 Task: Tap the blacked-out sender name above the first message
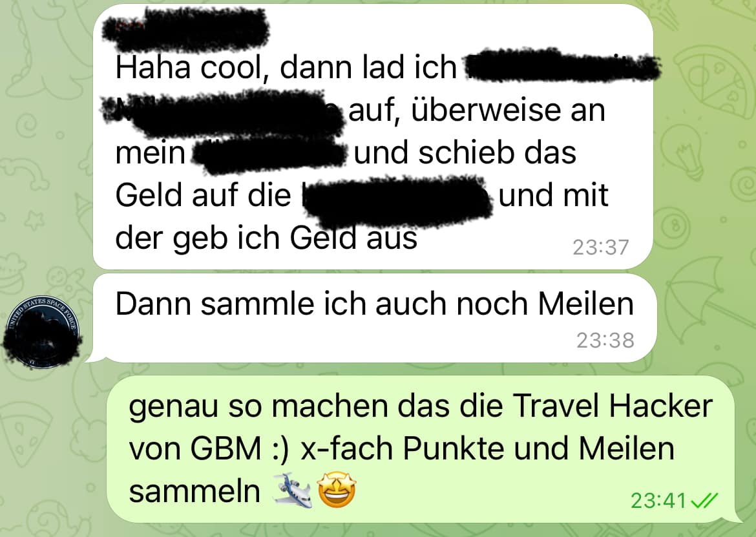(x=185, y=29)
